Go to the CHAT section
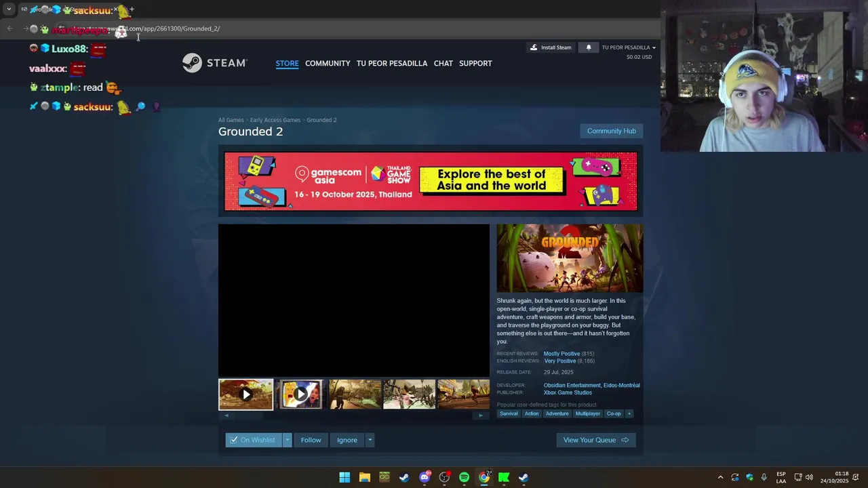Screen dimensions: 868x488 point(443,63)
